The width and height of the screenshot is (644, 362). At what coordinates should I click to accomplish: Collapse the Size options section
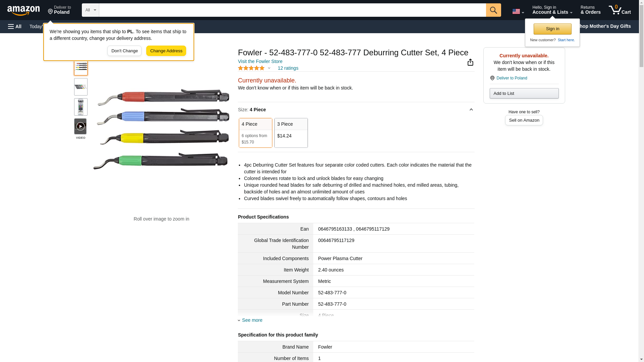click(471, 110)
